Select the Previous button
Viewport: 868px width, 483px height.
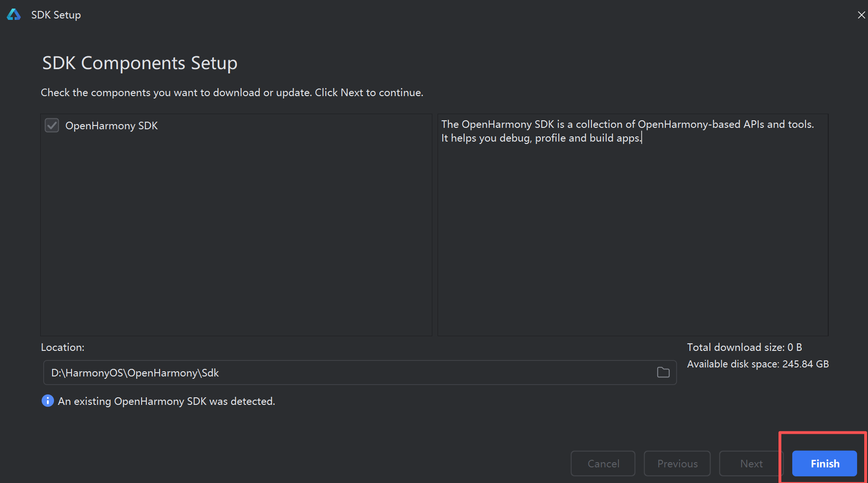tap(677, 463)
